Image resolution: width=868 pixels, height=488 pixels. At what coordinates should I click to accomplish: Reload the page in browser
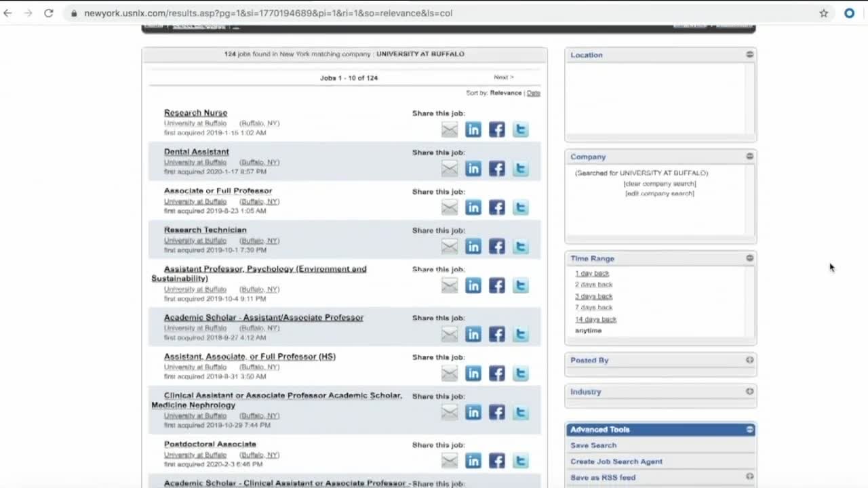click(49, 13)
